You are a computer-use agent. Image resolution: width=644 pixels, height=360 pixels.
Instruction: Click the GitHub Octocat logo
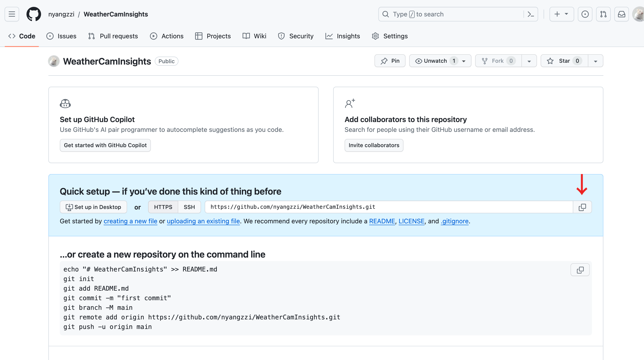point(34,14)
